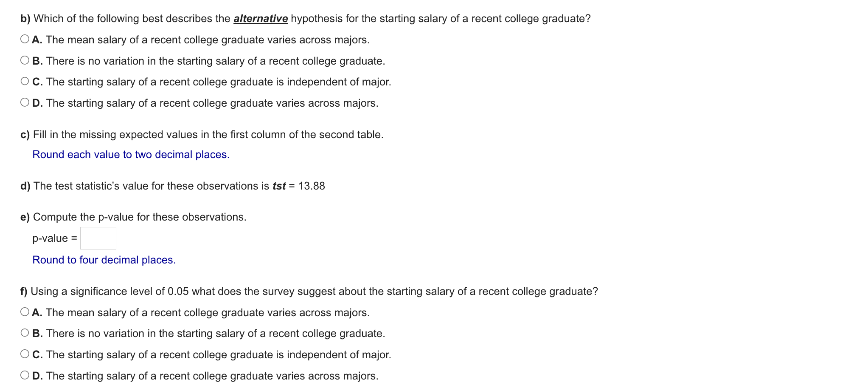
Task: Select option B stating no variation in starting salary
Action: 24,59
